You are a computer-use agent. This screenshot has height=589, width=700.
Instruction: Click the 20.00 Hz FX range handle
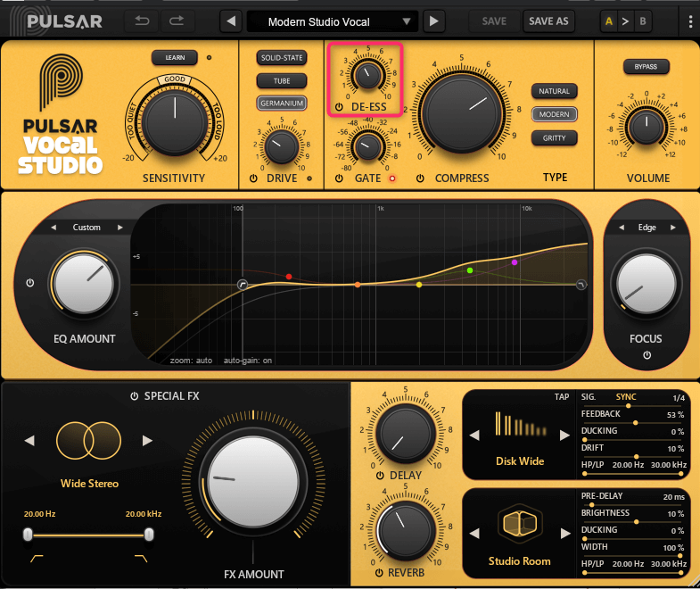[x=29, y=535]
